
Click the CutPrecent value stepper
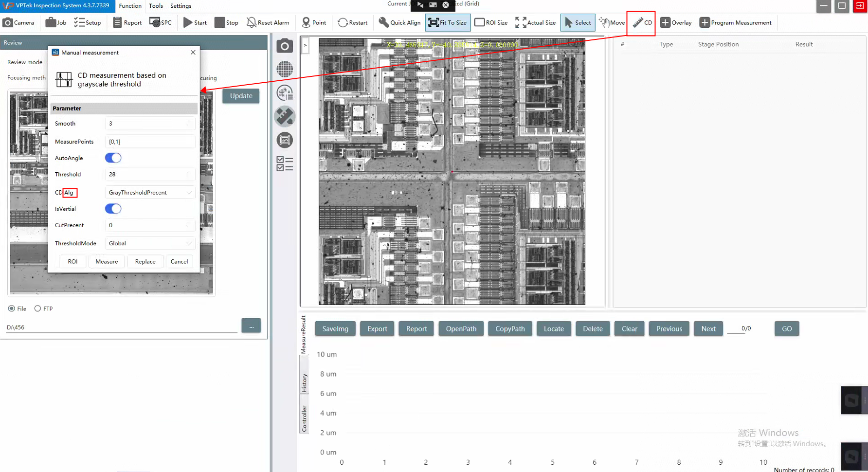(188, 225)
